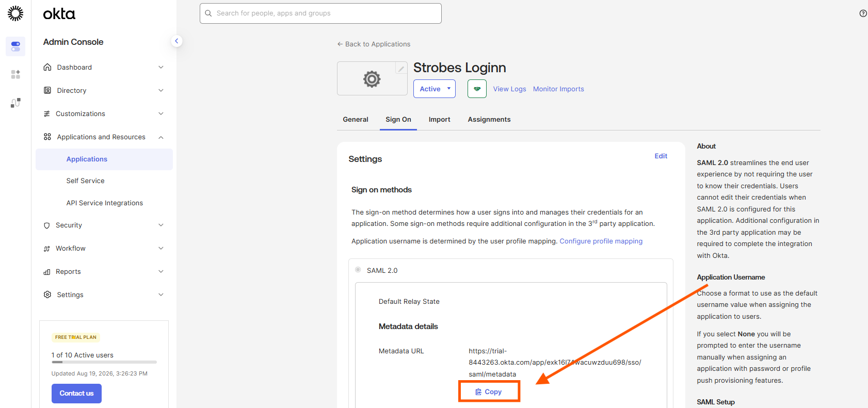
Task: Switch to the Sign On tab
Action: tap(398, 120)
